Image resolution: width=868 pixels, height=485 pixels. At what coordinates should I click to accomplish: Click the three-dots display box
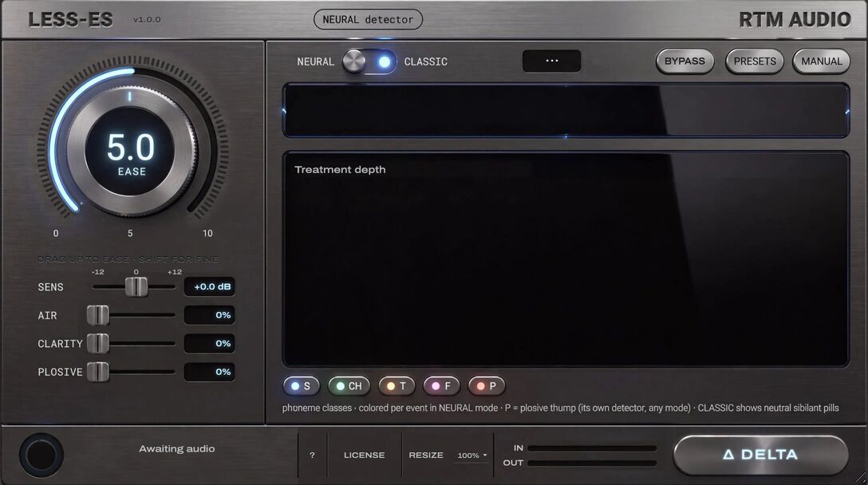point(551,61)
